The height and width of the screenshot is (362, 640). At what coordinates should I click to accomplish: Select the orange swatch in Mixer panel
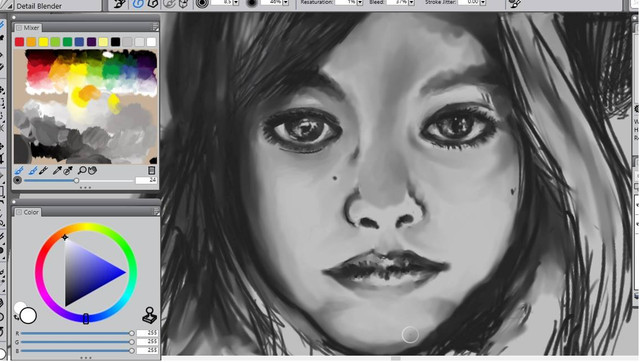[x=31, y=42]
